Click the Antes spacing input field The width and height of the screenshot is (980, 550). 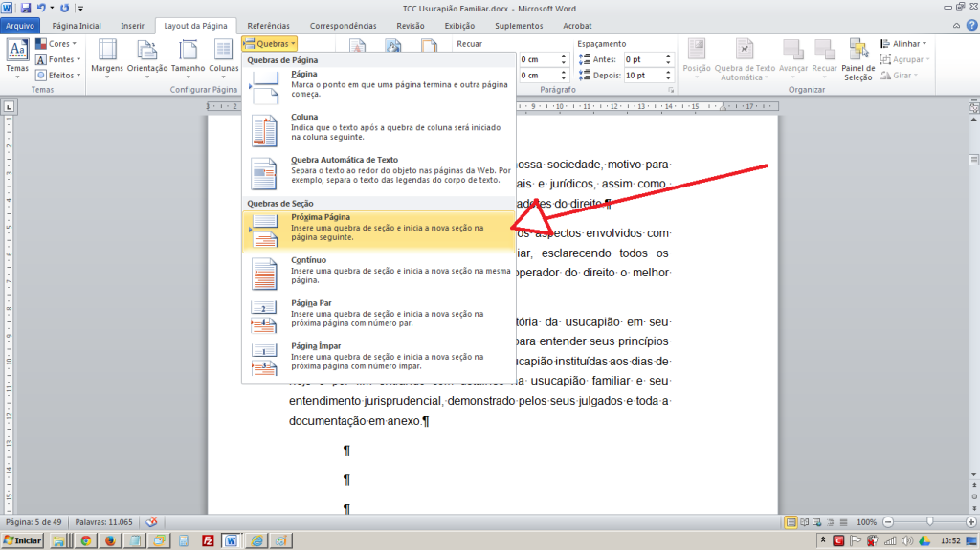pos(643,59)
